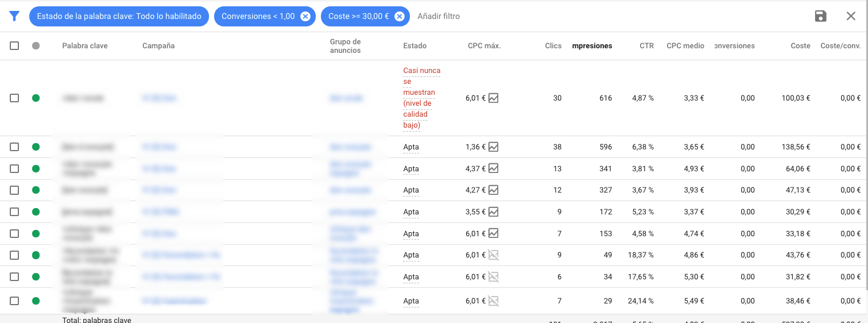
Task: Click the Añadir filtro input
Action: 439,16
